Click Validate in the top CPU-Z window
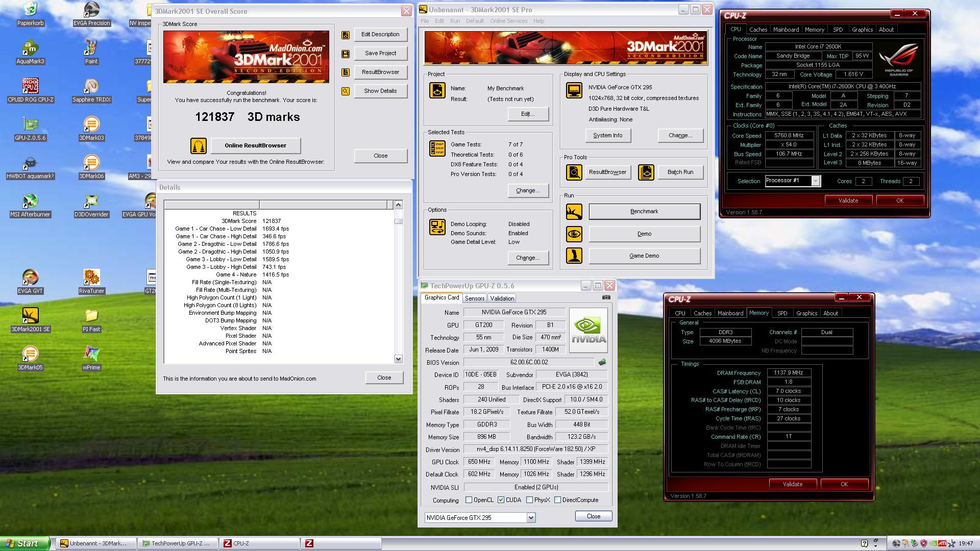 [848, 201]
